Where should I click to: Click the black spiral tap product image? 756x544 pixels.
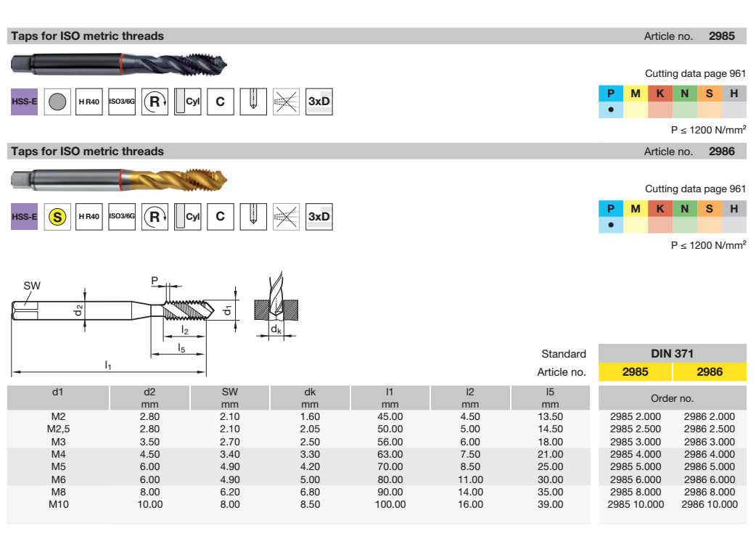pyautogui.click(x=120, y=65)
